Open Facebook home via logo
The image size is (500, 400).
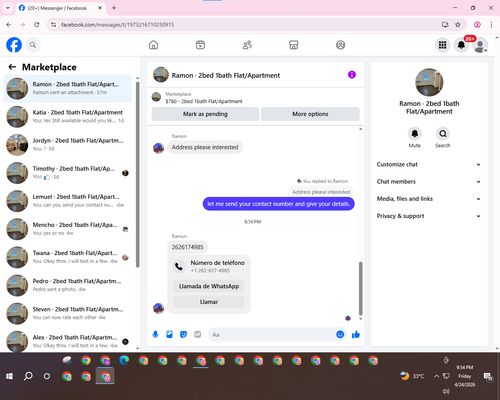point(14,45)
